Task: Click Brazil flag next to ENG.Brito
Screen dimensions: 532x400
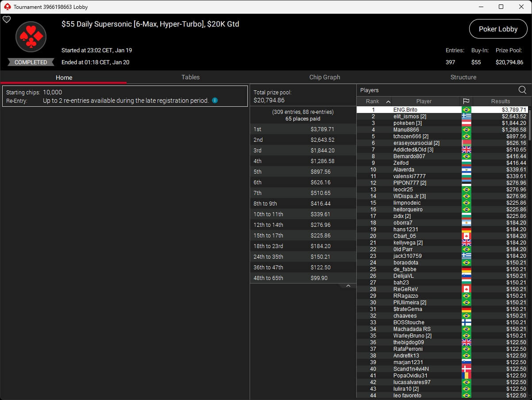Action: [x=466, y=110]
